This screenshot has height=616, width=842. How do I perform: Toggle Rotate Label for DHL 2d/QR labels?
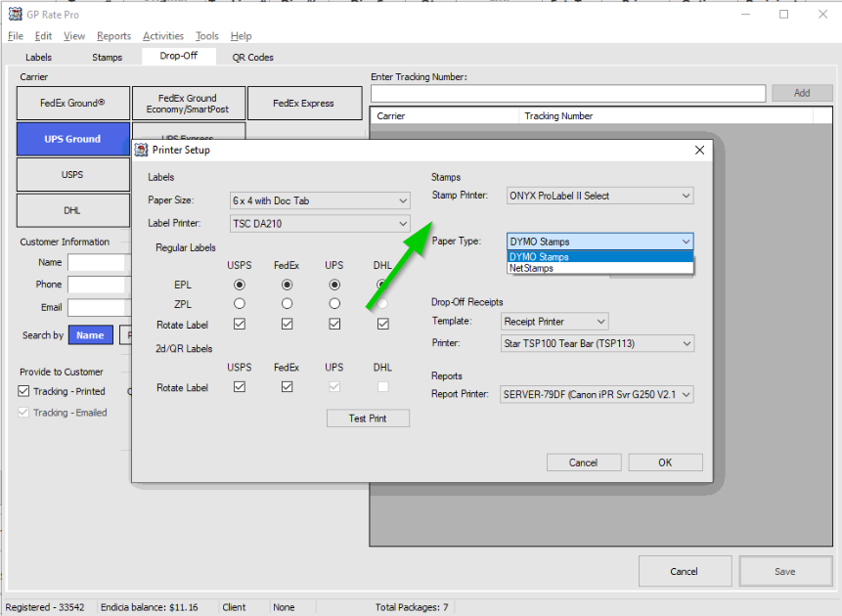point(383,386)
